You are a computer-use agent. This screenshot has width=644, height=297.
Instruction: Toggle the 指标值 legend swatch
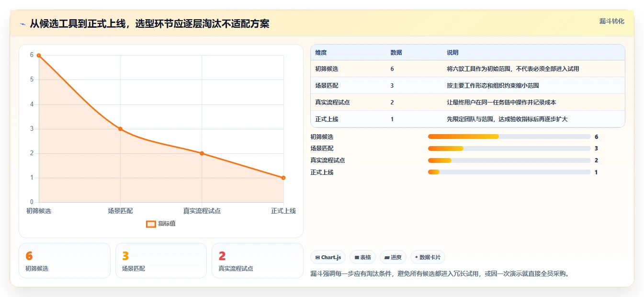click(x=151, y=224)
